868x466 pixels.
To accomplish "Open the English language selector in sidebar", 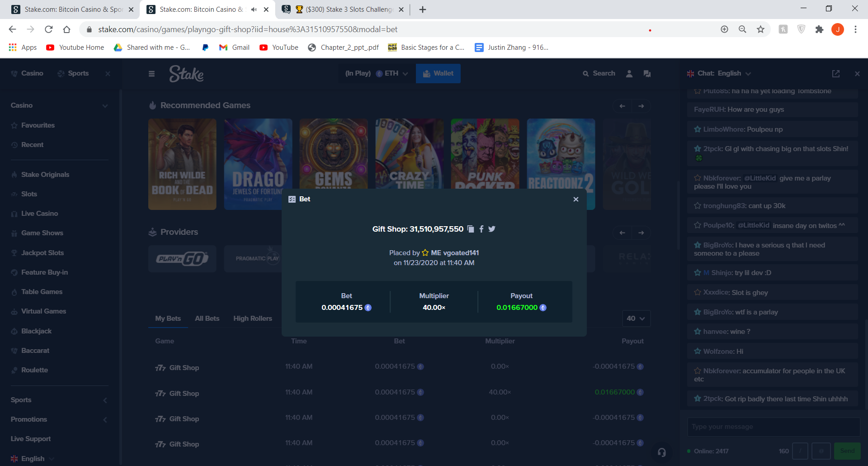I will 33,458.
